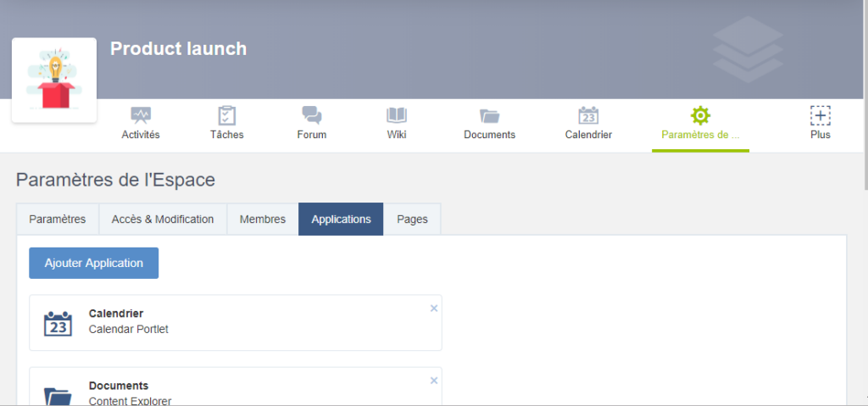Open the Forum speech bubbles icon
Screen dimensions: 868x406
[312, 115]
